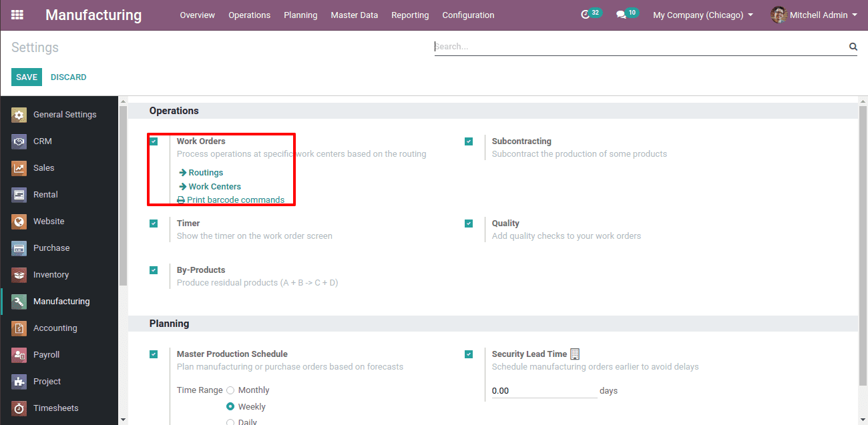Select Accounting label in sidebar

pos(55,328)
